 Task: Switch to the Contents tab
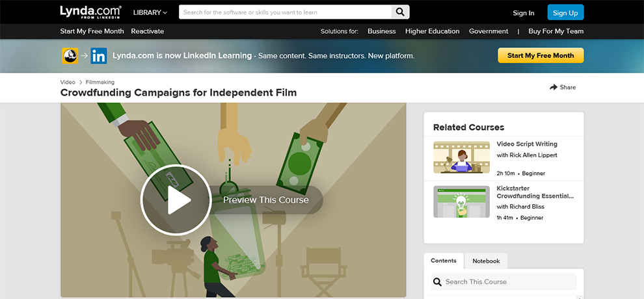444,261
